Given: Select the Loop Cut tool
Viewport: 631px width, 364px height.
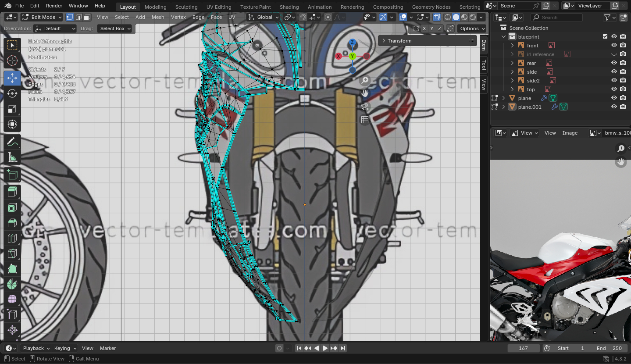Looking at the screenshot, I should (x=12, y=238).
